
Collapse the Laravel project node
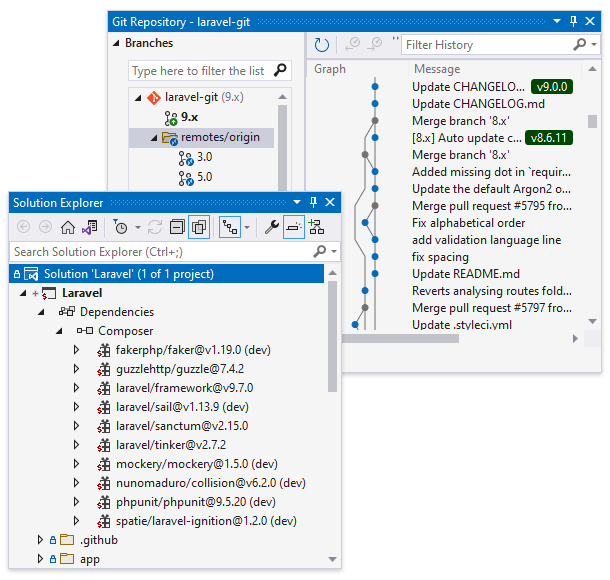point(23,293)
